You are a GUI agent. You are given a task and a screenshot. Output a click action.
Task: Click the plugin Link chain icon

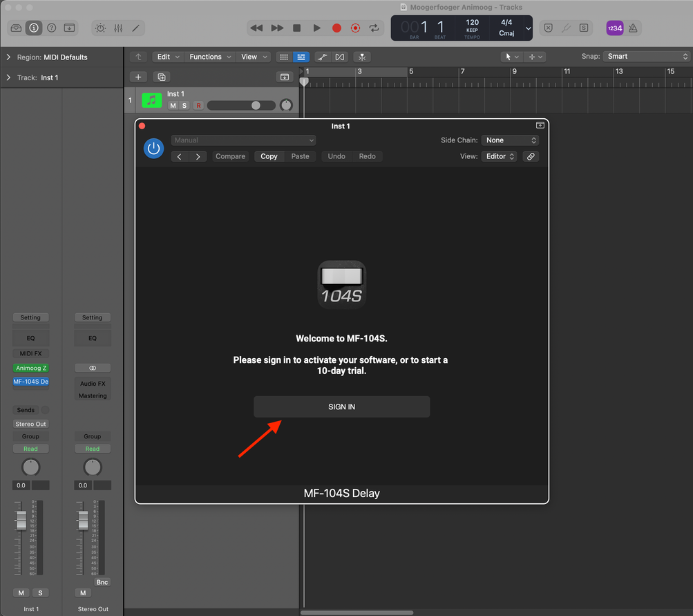tap(531, 156)
